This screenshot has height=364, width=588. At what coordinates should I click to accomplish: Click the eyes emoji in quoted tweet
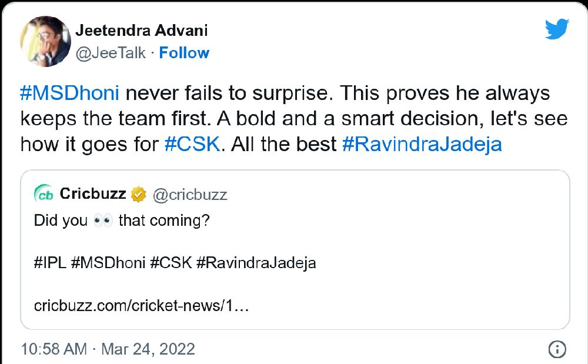[103, 221]
